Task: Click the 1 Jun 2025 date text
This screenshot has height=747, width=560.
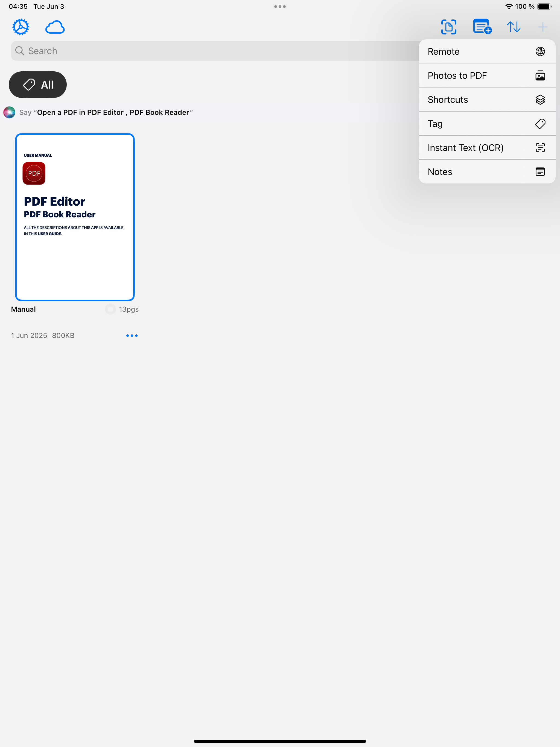Action: pyautogui.click(x=29, y=335)
